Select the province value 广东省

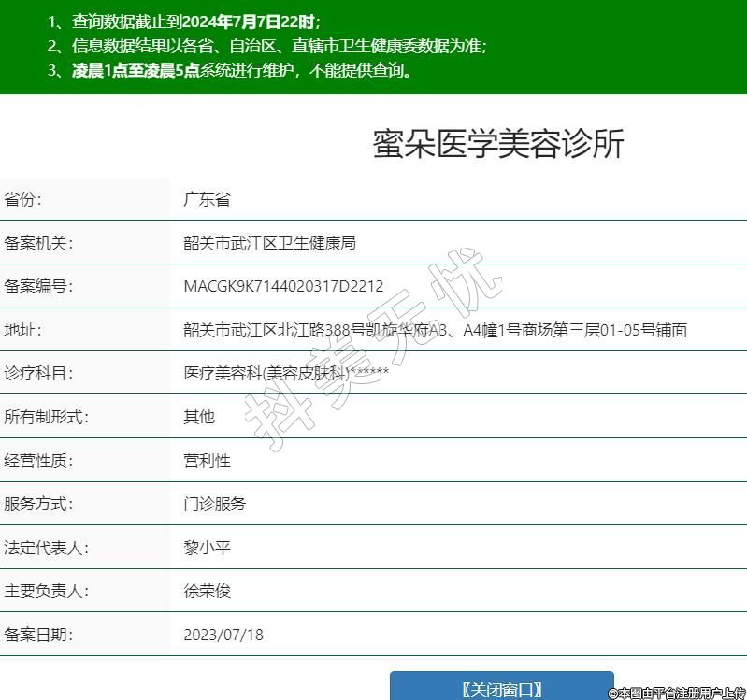207,199
